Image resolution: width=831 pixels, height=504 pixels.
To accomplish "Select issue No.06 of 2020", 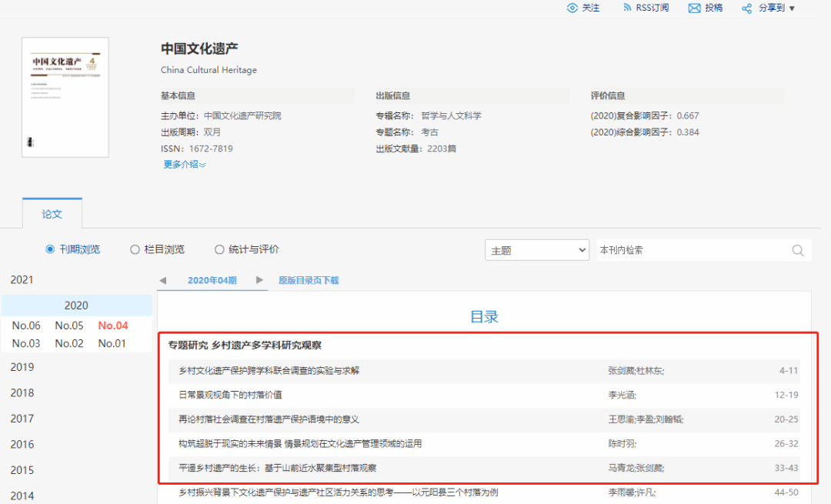I will [x=26, y=325].
